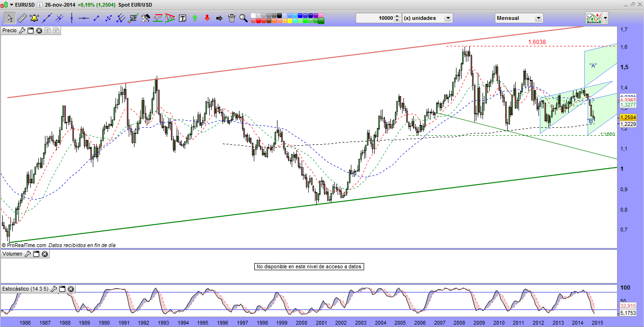Click the units quantity field showing 10000
The width and height of the screenshot is (644, 327).
pos(378,18)
